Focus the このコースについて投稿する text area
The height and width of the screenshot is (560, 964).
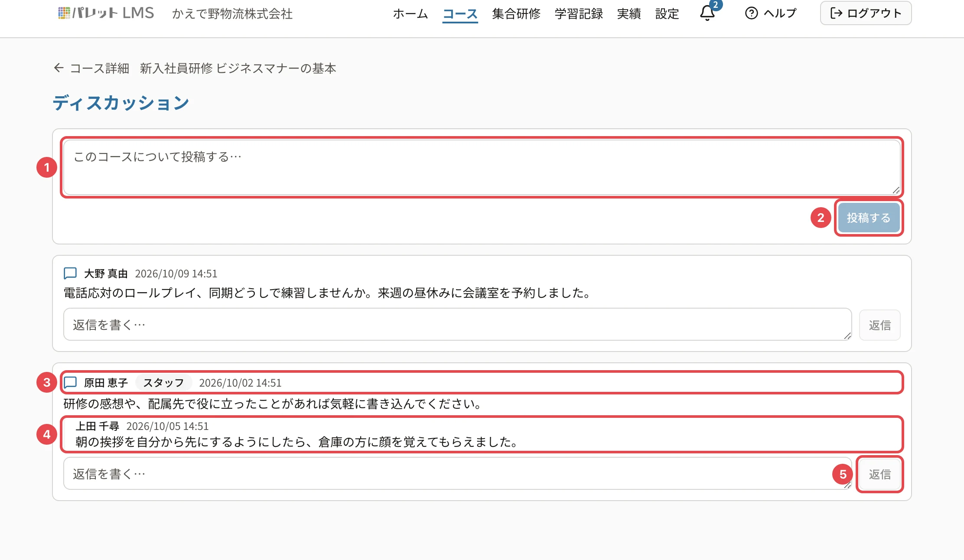482,167
